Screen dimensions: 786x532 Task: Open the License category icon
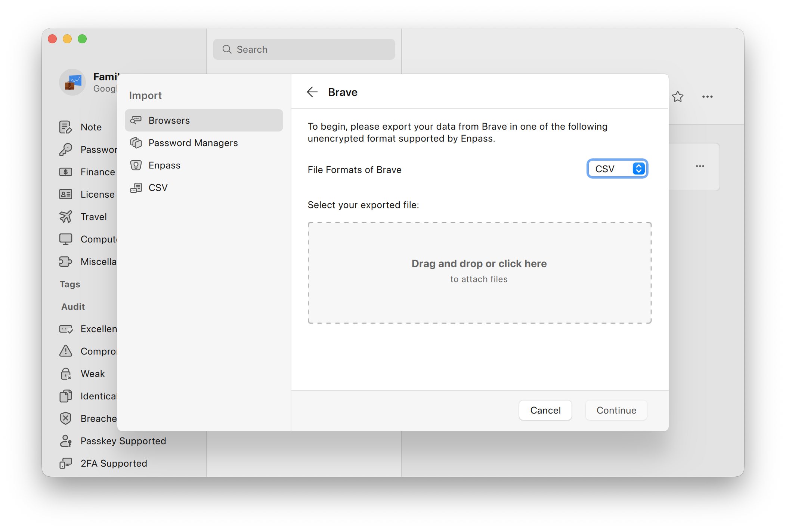coord(66,194)
